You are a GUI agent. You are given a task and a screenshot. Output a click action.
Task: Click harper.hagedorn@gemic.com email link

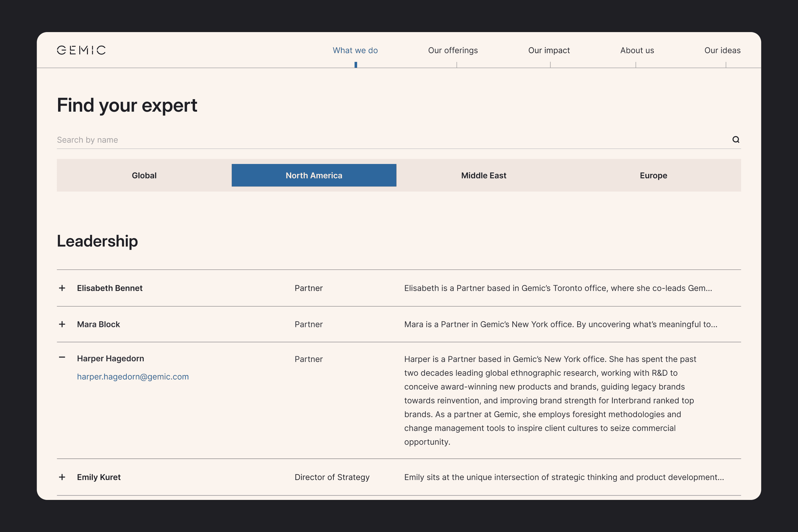(133, 377)
